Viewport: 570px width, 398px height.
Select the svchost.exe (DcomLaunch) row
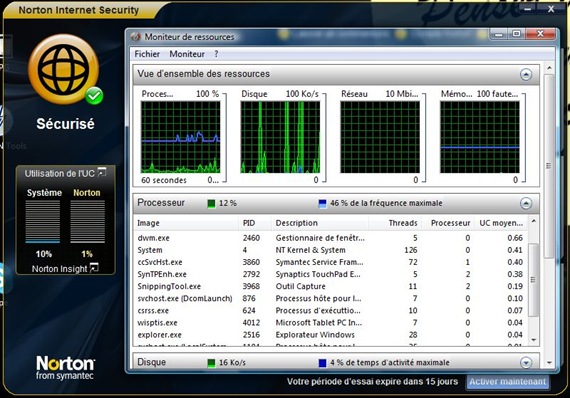pos(330,298)
